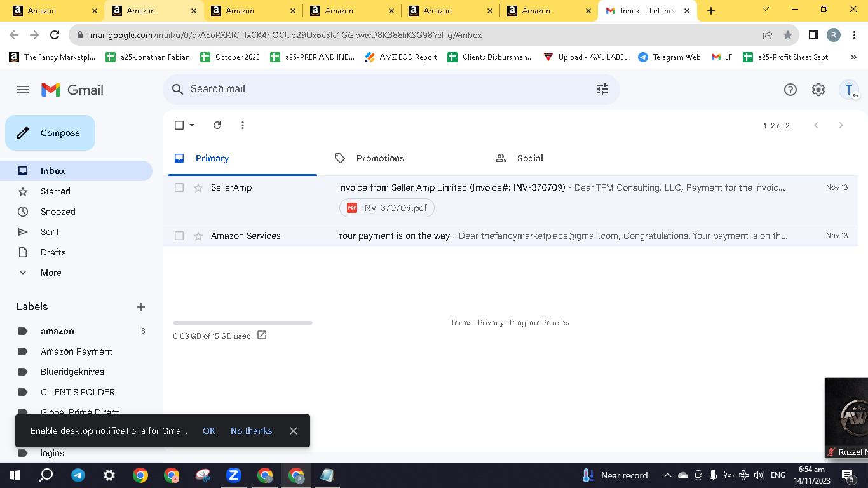The height and width of the screenshot is (488, 868).
Task: Open a new browser tab
Action: [711, 11]
